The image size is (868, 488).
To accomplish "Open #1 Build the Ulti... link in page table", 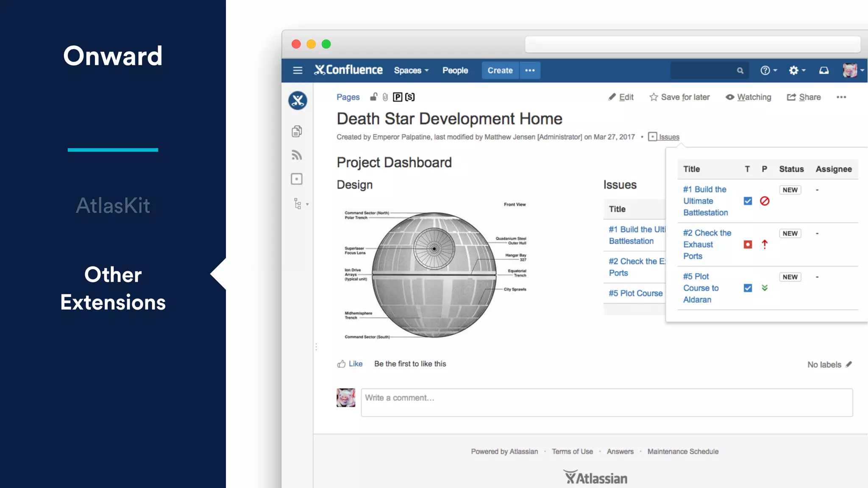I will point(637,235).
